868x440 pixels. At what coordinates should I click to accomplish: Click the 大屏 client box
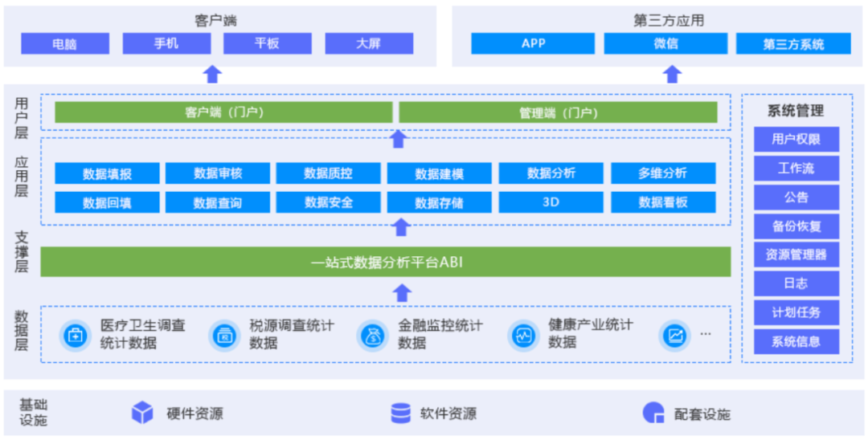(368, 43)
